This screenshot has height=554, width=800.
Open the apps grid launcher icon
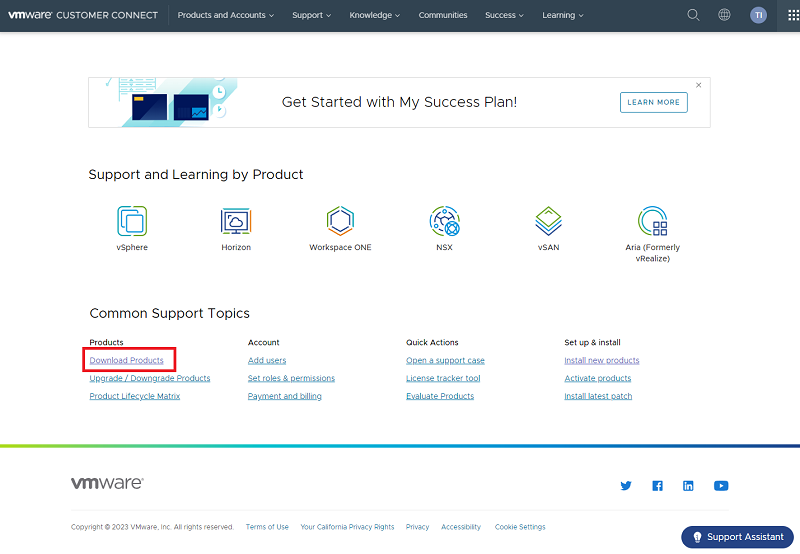coord(793,15)
